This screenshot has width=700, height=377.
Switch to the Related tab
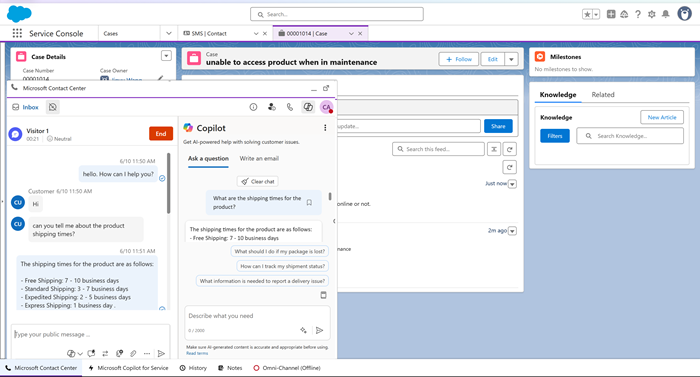603,95
